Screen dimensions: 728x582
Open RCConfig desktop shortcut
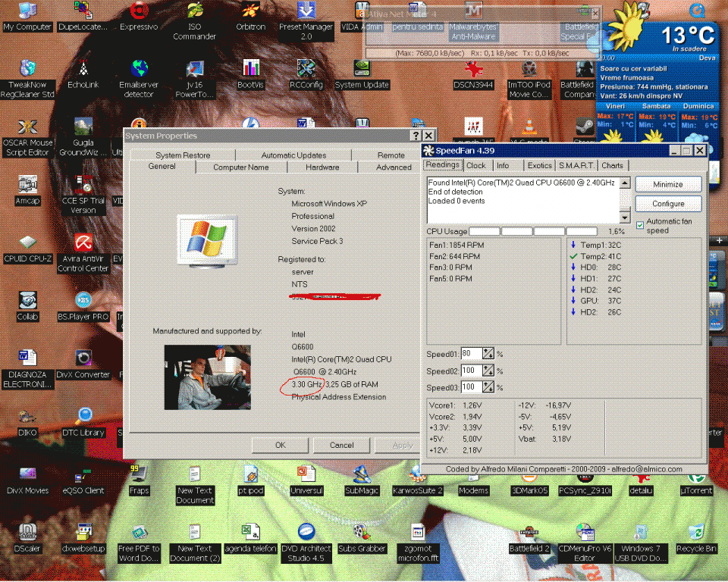click(x=306, y=75)
